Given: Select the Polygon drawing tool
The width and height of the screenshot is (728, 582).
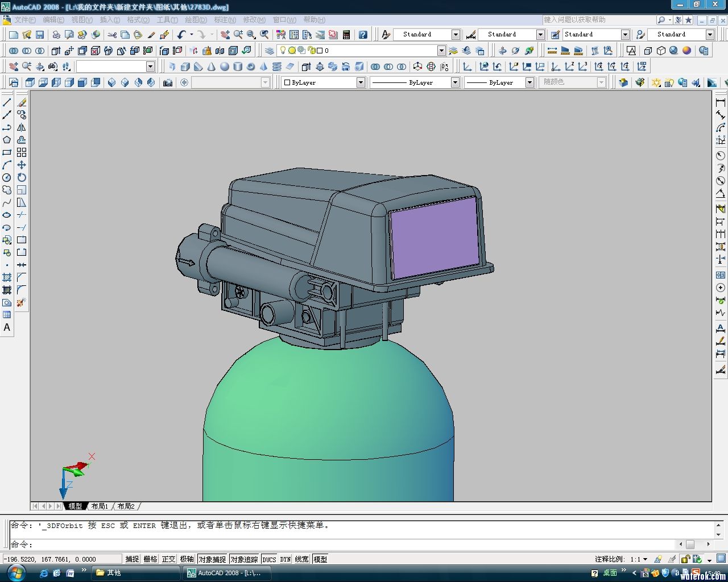Looking at the screenshot, I should click(7, 140).
